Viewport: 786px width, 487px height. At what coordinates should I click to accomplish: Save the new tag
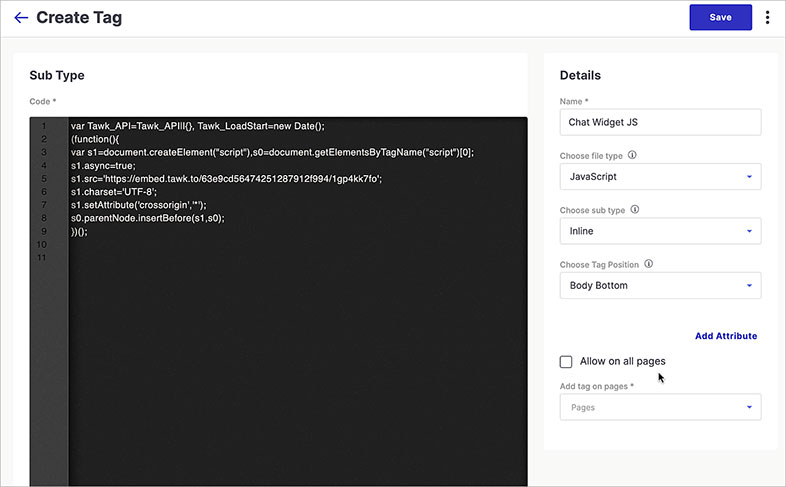pyautogui.click(x=720, y=18)
